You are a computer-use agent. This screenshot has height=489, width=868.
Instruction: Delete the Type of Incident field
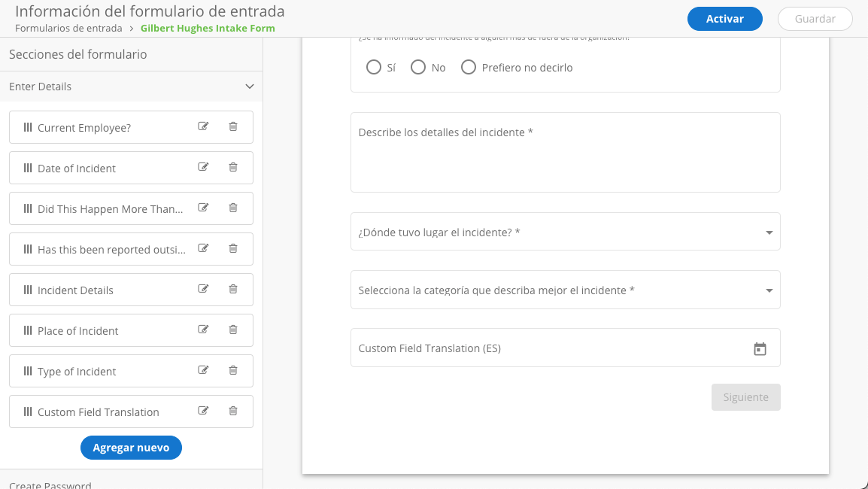(233, 370)
